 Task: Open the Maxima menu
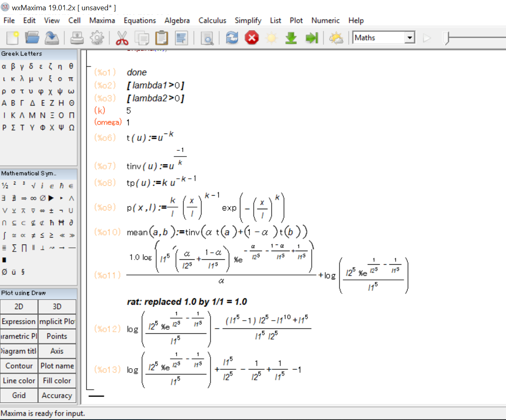pyautogui.click(x=102, y=20)
